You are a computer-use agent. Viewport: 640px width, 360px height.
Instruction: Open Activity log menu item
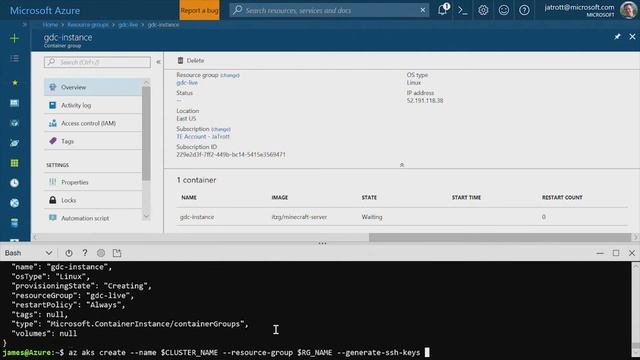[93, 105]
